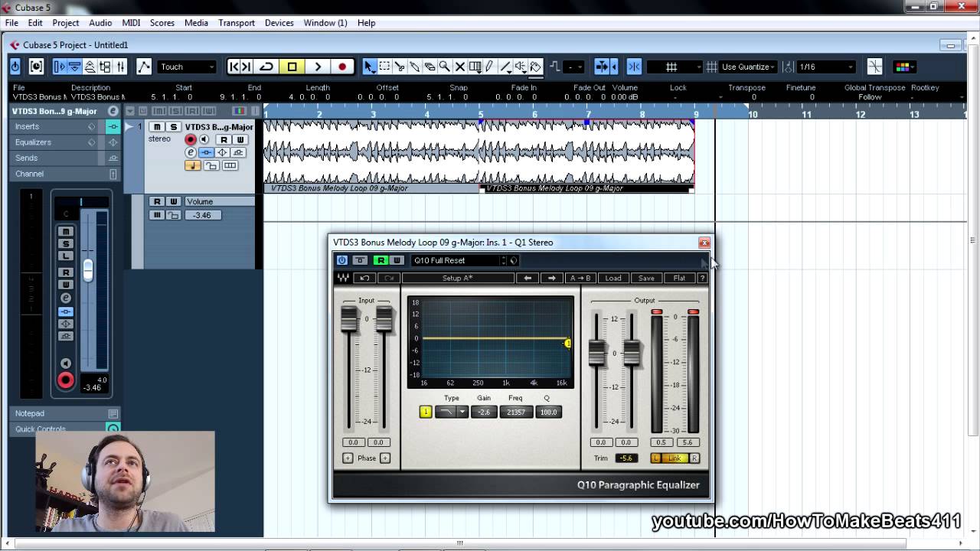This screenshot has height=551, width=980.
Task: Go to previous marker in transport
Action: [234, 67]
